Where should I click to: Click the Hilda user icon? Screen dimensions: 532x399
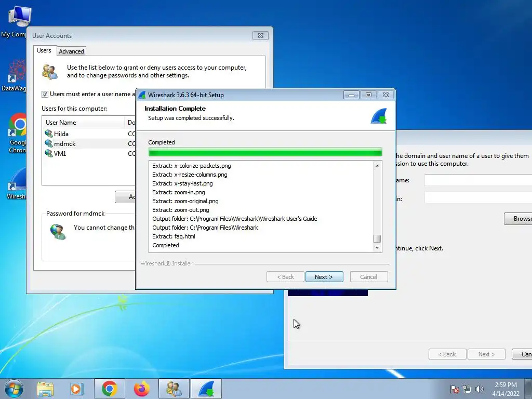[49, 134]
